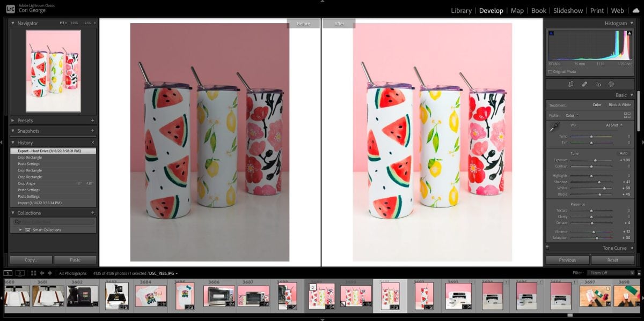The width and height of the screenshot is (644, 321).
Task: Click the collections search field
Action: click(x=54, y=222)
